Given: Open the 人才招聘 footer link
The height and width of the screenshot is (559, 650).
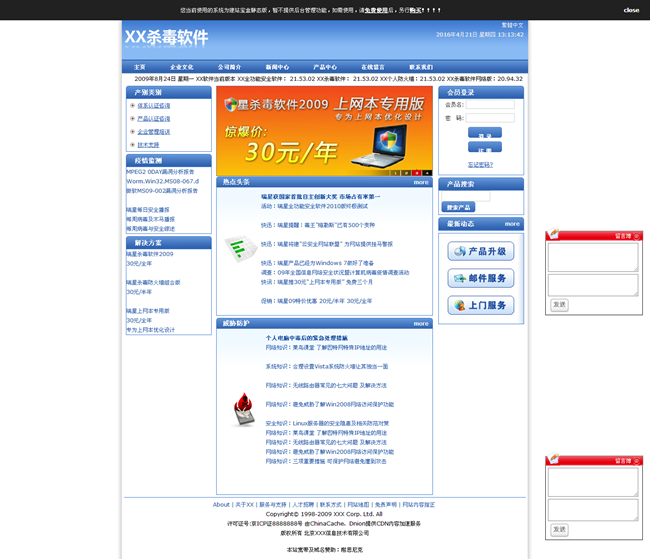Looking at the screenshot, I should point(303,505).
